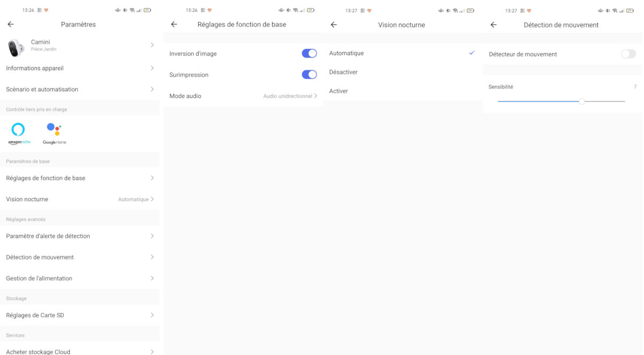This screenshot has height=355, width=644.
Task: Toggle the Inversion d'image switch
Action: [x=309, y=54]
